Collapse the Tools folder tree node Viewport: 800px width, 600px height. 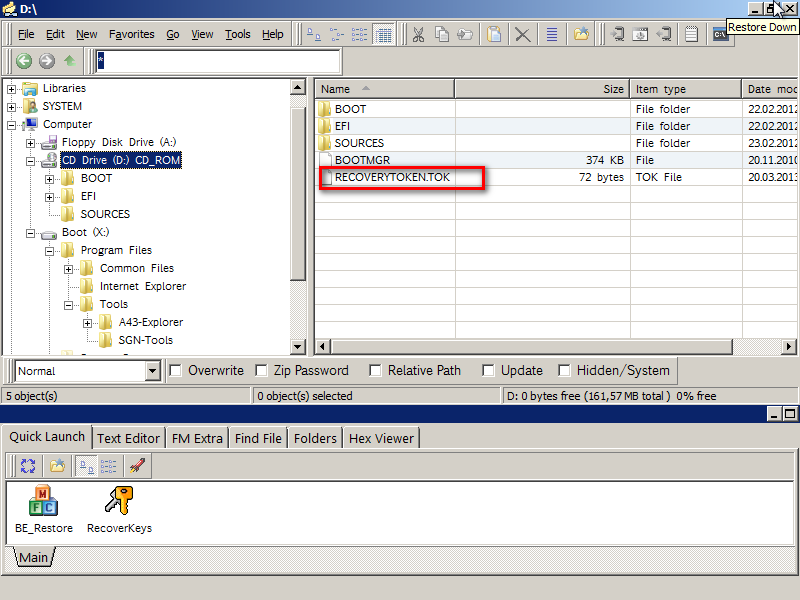point(69,305)
